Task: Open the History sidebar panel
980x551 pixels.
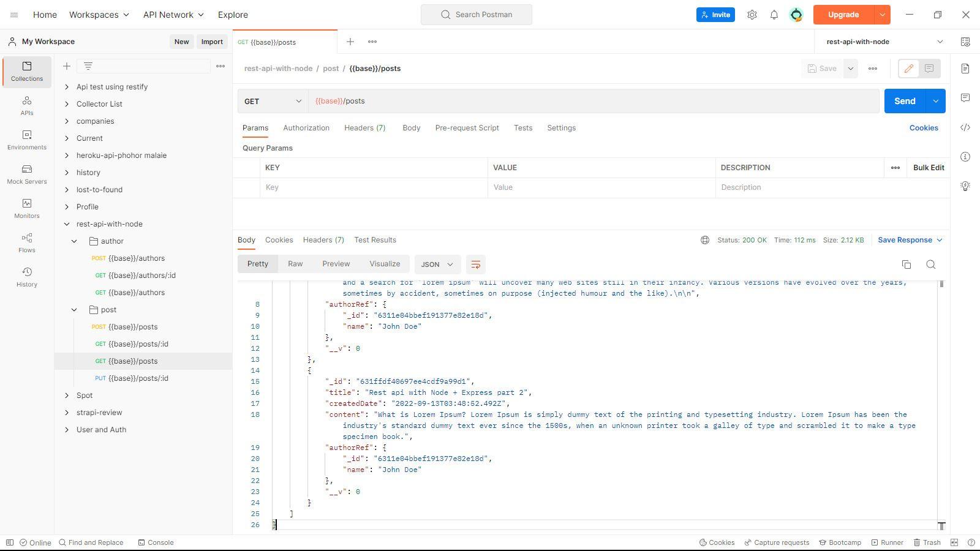Action: click(x=27, y=277)
